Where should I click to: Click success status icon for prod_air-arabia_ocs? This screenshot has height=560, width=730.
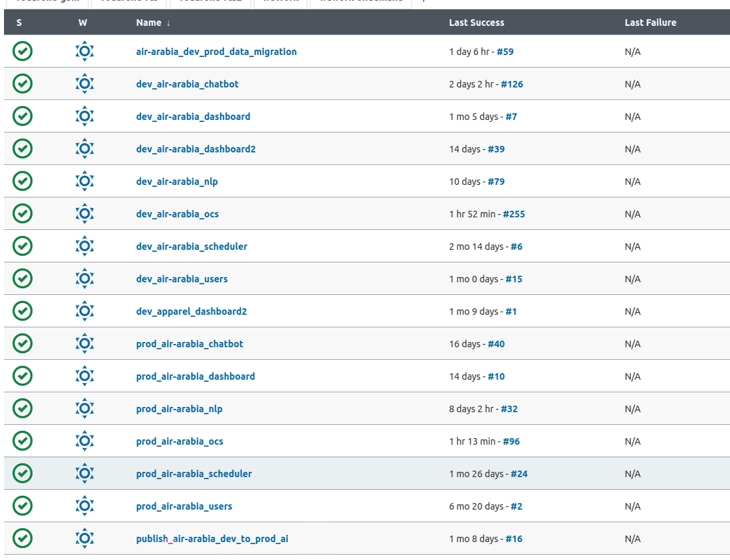[x=23, y=441]
